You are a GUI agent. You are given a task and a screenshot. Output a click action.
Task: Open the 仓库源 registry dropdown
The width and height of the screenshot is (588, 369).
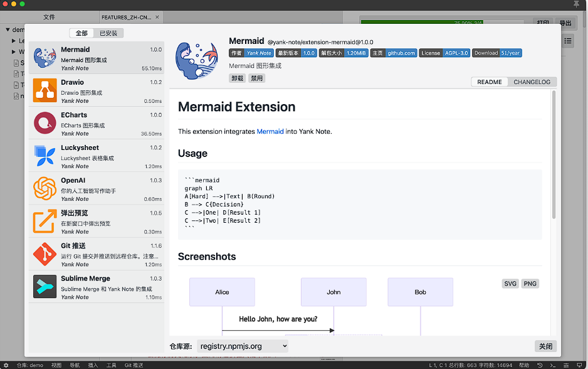(x=243, y=346)
